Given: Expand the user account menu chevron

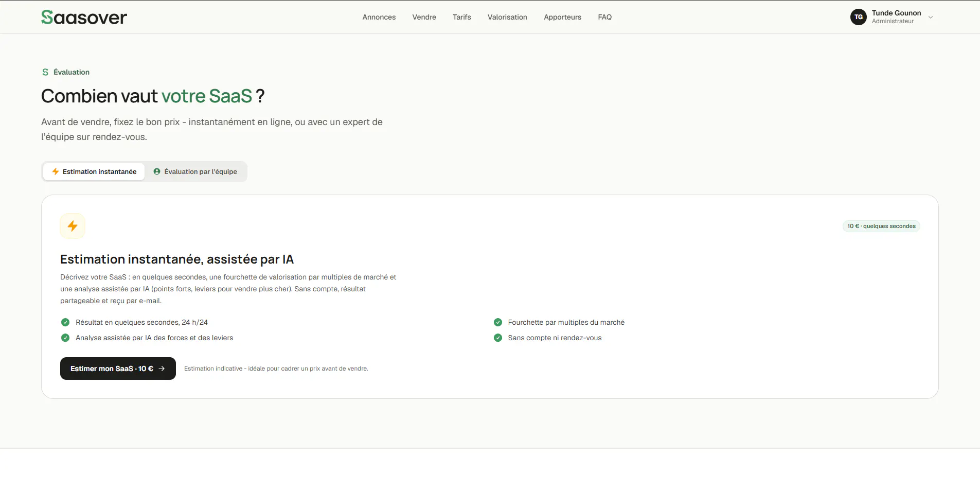Looking at the screenshot, I should 931,17.
